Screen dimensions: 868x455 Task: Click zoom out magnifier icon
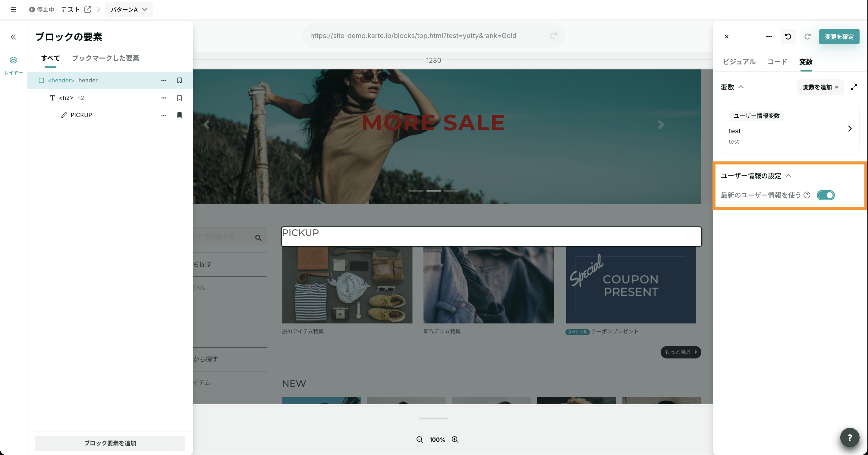click(x=420, y=440)
